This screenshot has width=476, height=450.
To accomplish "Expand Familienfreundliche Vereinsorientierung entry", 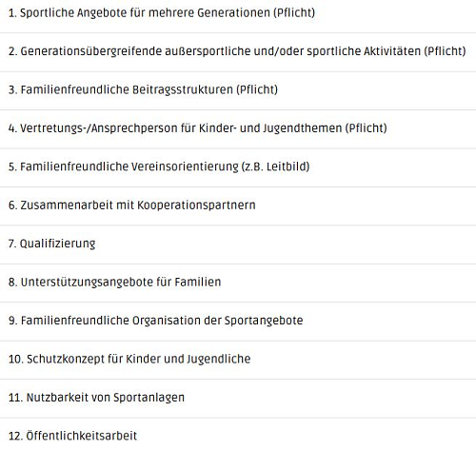I will (238, 167).
